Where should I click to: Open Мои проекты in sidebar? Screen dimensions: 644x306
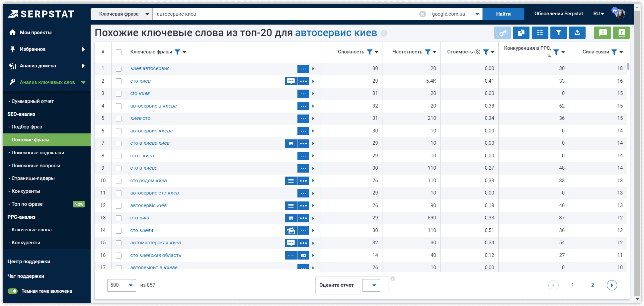(36, 33)
